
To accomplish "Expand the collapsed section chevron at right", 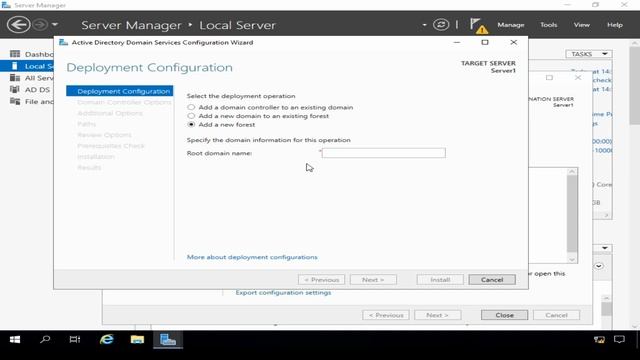I will tap(599, 266).
